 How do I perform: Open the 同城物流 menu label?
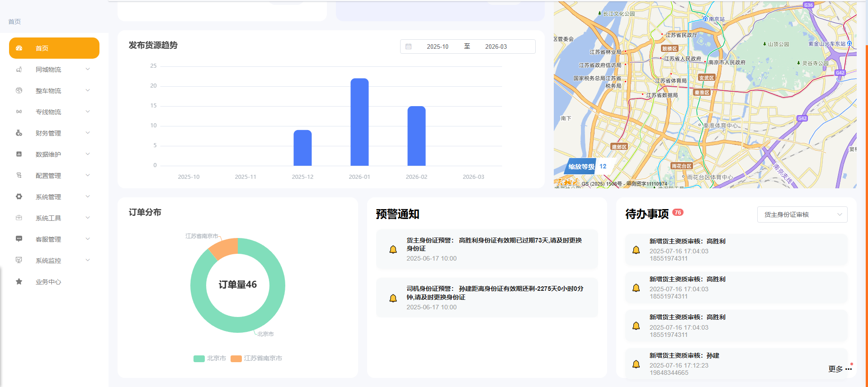point(48,70)
